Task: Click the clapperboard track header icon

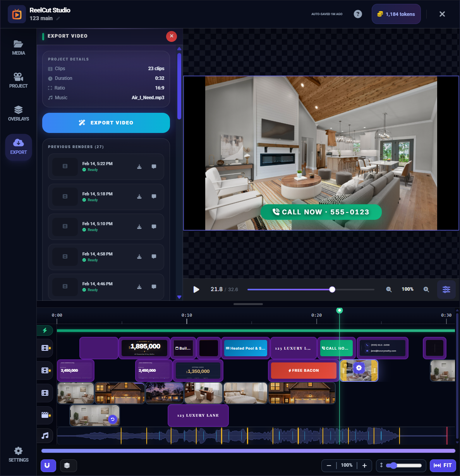Action: (45, 415)
